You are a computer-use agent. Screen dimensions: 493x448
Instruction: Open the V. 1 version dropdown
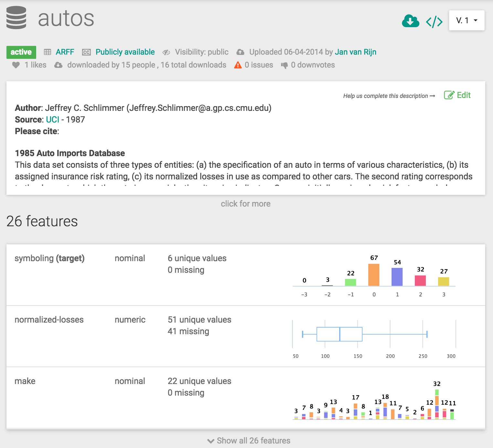tap(467, 20)
